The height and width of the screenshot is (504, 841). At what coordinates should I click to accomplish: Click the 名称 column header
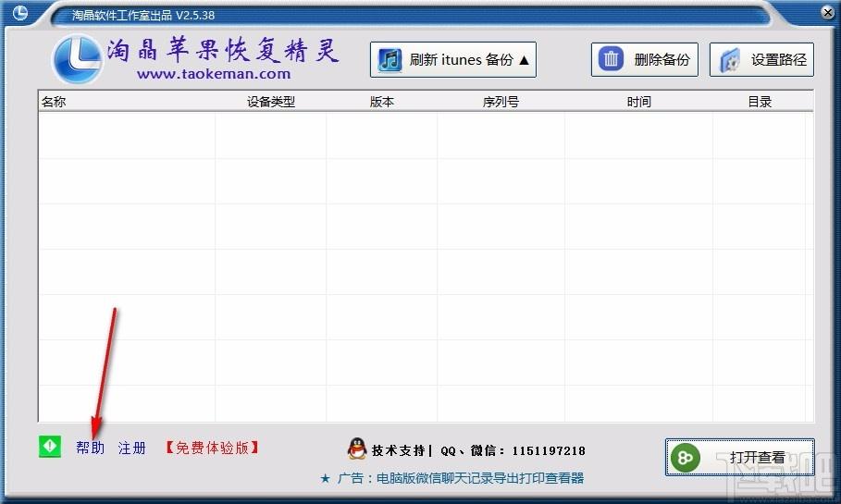click(x=54, y=102)
